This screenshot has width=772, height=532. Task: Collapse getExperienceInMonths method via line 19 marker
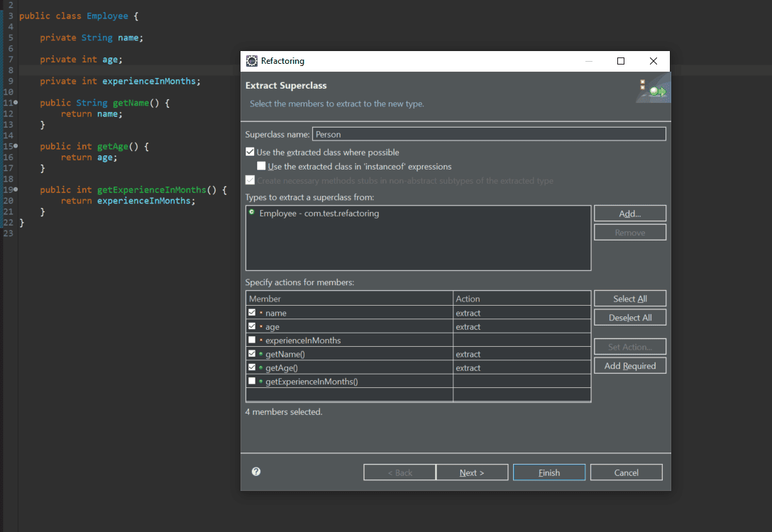16,189
